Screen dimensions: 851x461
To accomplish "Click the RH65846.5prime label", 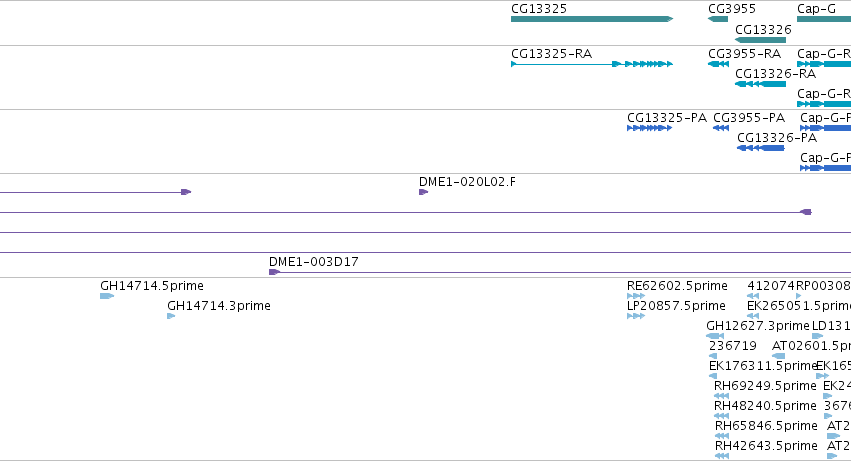I will coord(766,426).
